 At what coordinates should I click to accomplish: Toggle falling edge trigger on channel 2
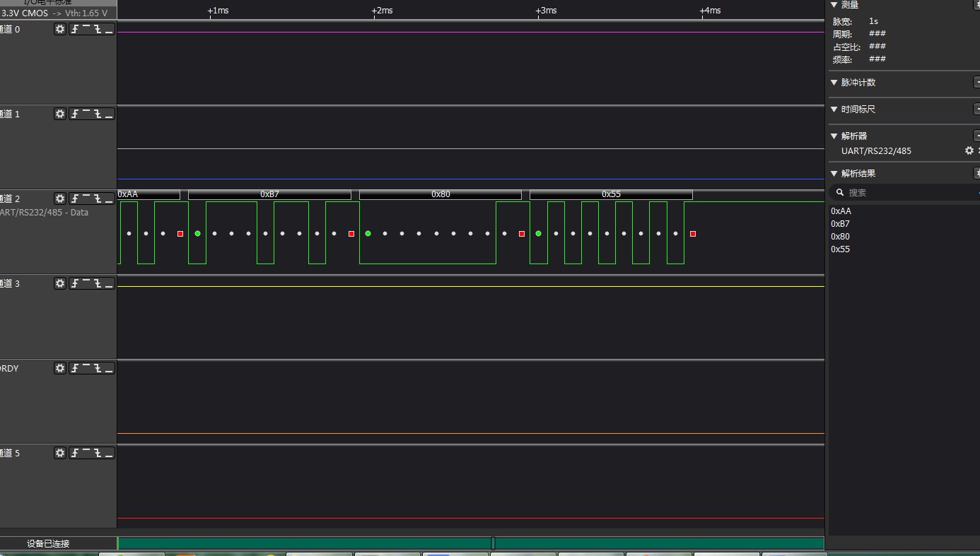point(98,199)
